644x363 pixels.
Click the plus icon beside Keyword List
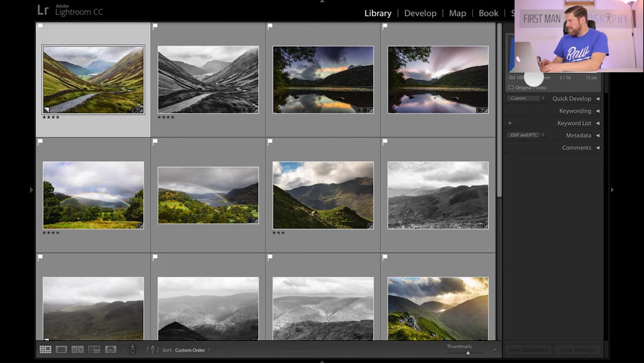(510, 123)
